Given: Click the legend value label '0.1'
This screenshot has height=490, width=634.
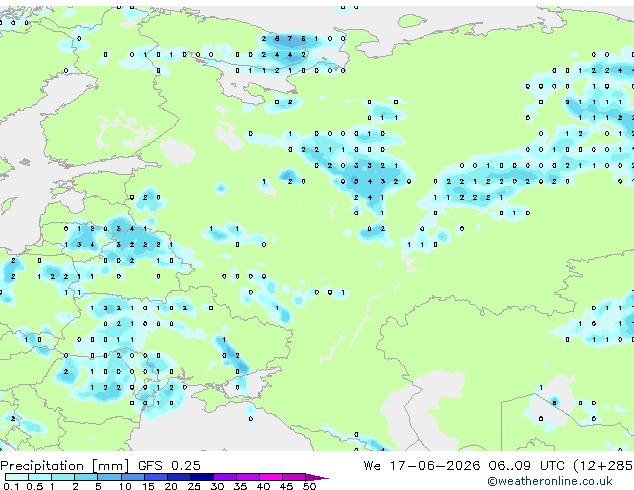Looking at the screenshot, I should pyautogui.click(x=11, y=486).
